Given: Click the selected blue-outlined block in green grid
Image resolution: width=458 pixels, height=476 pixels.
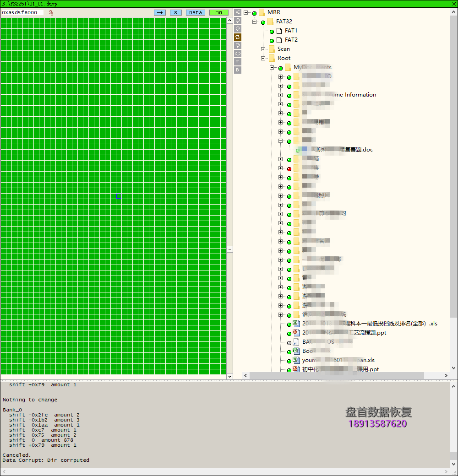Looking at the screenshot, I should (x=119, y=196).
